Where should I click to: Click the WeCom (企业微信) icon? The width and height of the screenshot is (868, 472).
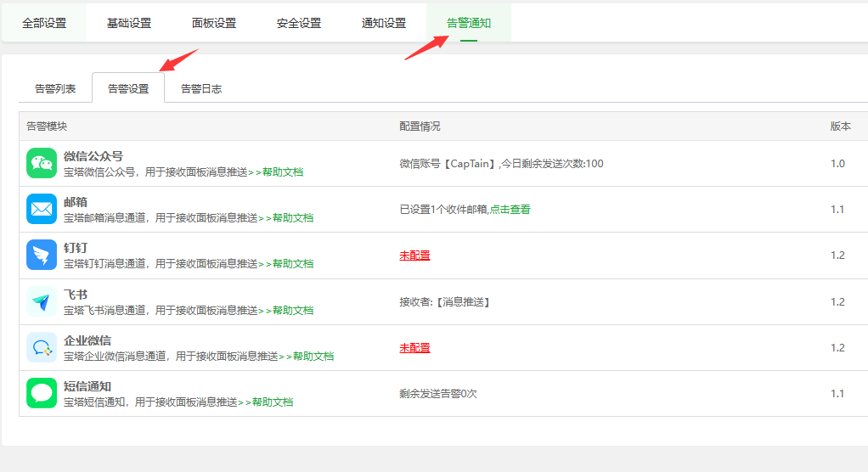(42, 347)
